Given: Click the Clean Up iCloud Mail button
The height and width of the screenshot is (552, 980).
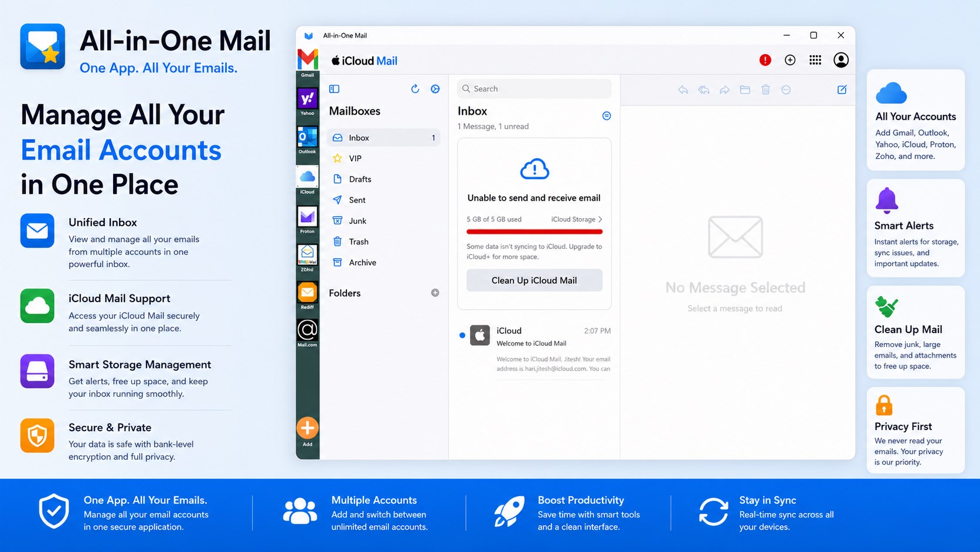Looking at the screenshot, I should coord(535,280).
